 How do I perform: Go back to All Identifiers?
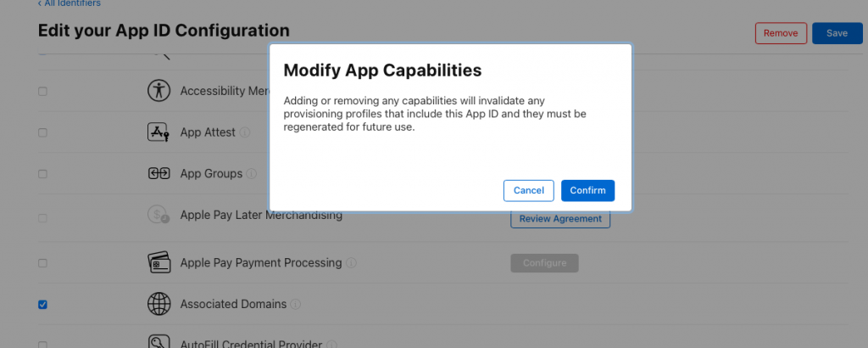coord(67,4)
